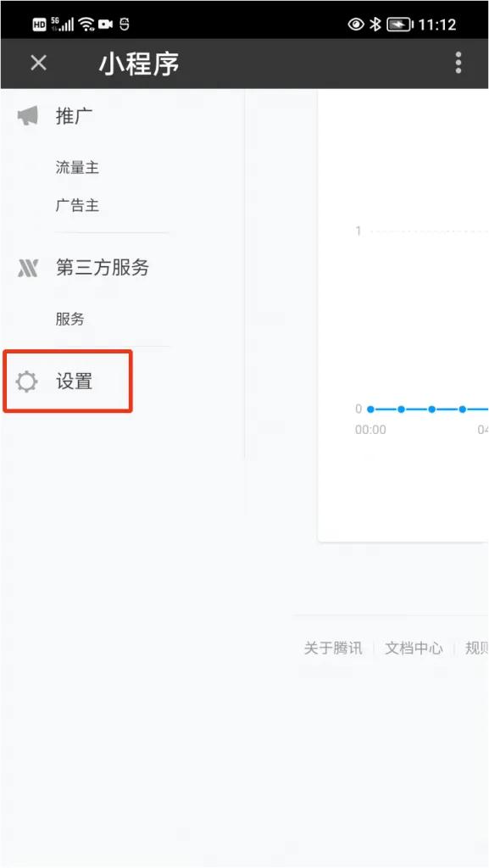This screenshot has height=868, width=489.
Task: Open the overflow menu to show more options
Action: (458, 63)
